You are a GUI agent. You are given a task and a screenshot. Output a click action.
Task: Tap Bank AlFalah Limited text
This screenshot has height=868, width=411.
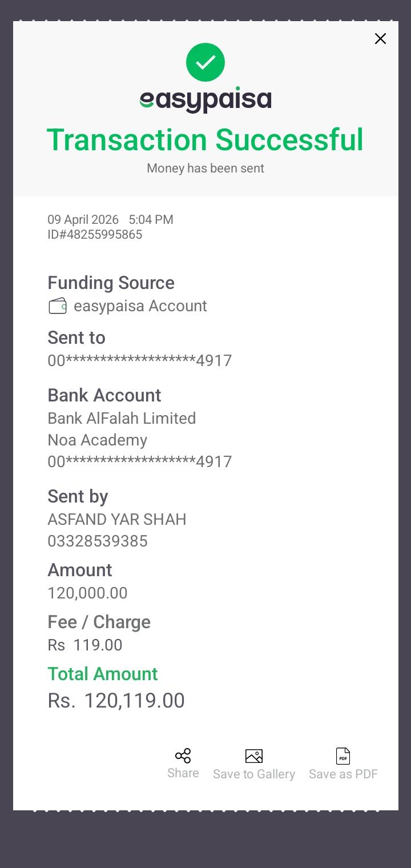[122, 419]
